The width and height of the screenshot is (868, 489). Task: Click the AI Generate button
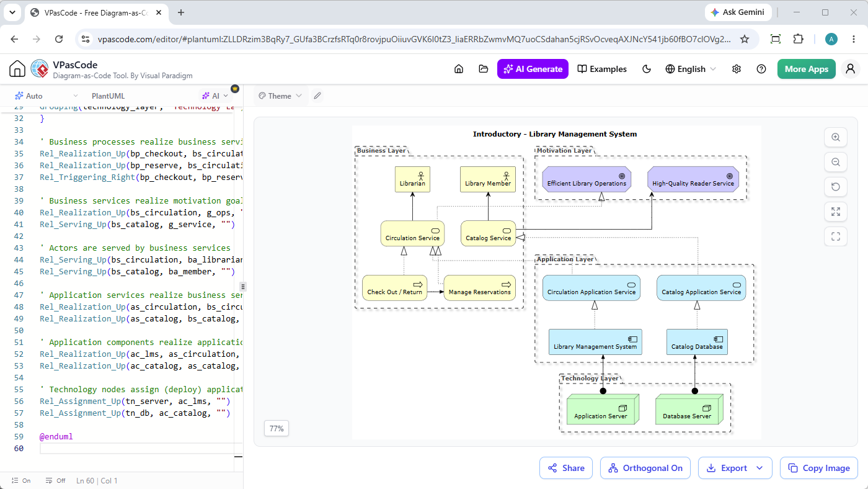(533, 69)
